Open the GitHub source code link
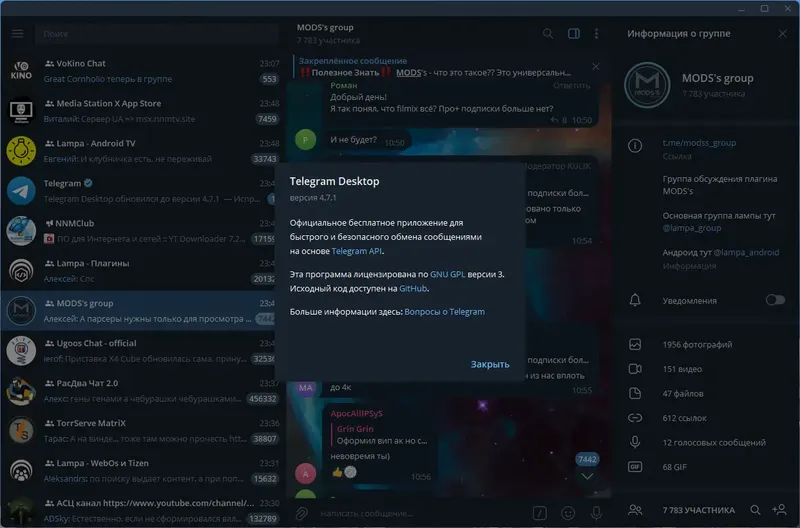Viewport: 800px width, 528px height. point(413,289)
